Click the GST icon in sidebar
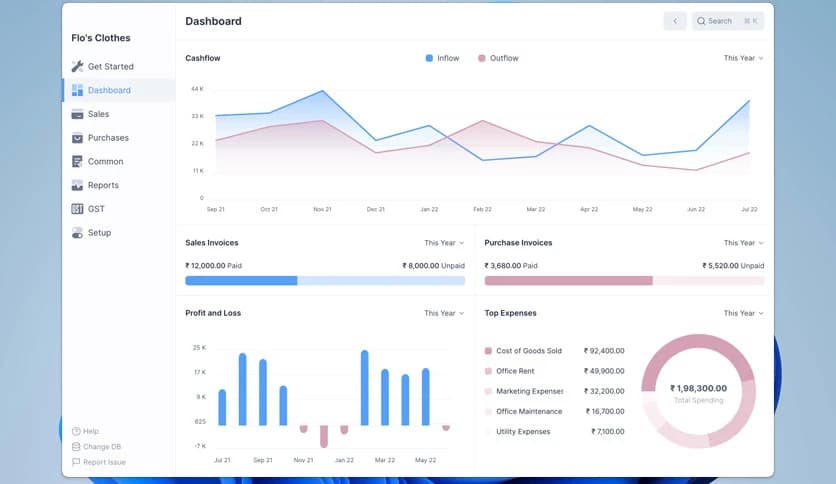This screenshot has height=484, width=836. pos(77,209)
